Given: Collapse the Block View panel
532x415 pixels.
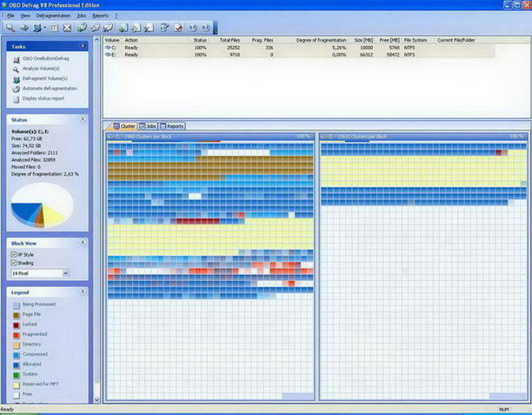Looking at the screenshot, I should pos(83,242).
